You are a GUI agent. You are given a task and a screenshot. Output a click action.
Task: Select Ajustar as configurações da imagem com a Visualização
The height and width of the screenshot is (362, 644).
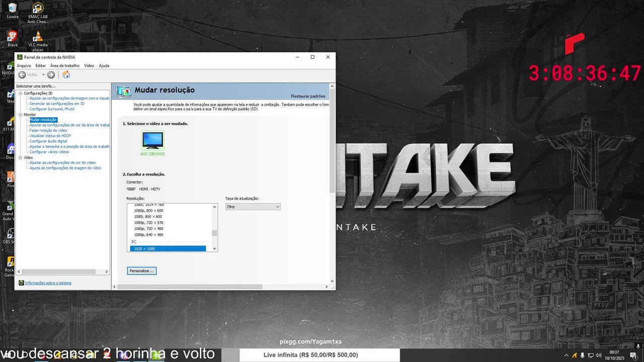tap(69, 99)
